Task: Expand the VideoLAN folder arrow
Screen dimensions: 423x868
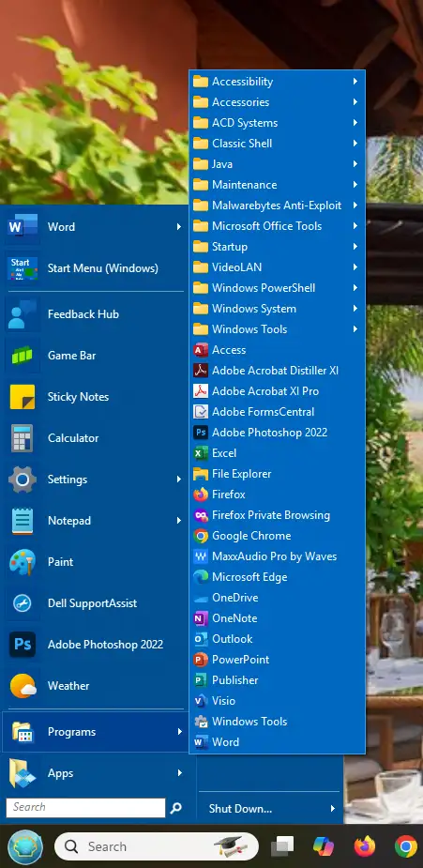Action: point(355,267)
